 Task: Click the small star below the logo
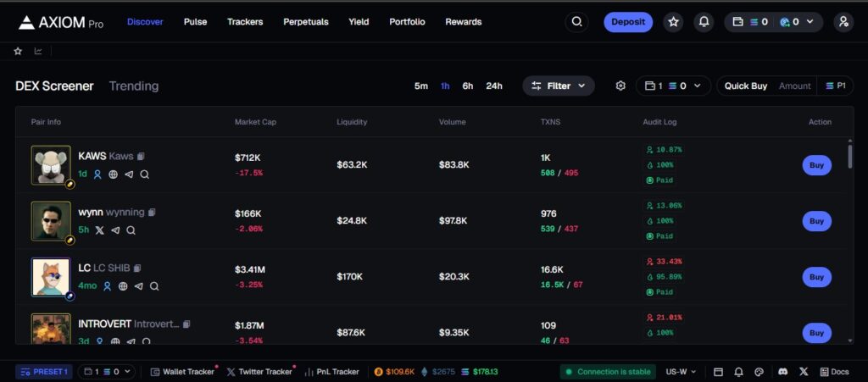click(x=18, y=51)
